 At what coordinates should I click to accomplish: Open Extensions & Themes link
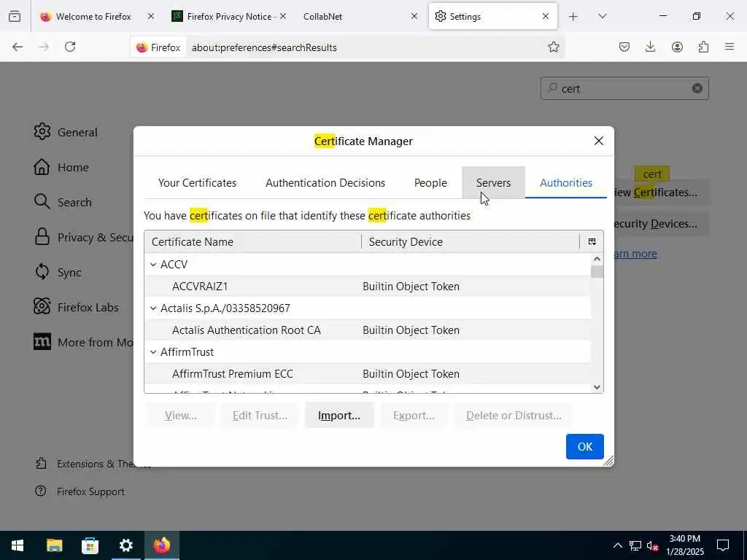(x=93, y=463)
